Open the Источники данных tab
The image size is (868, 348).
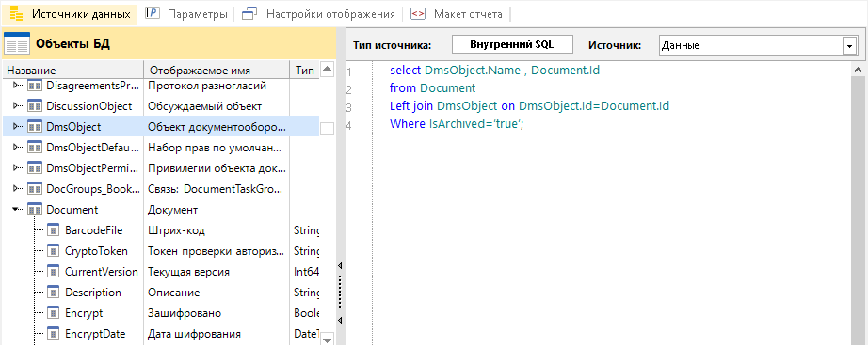(70, 14)
